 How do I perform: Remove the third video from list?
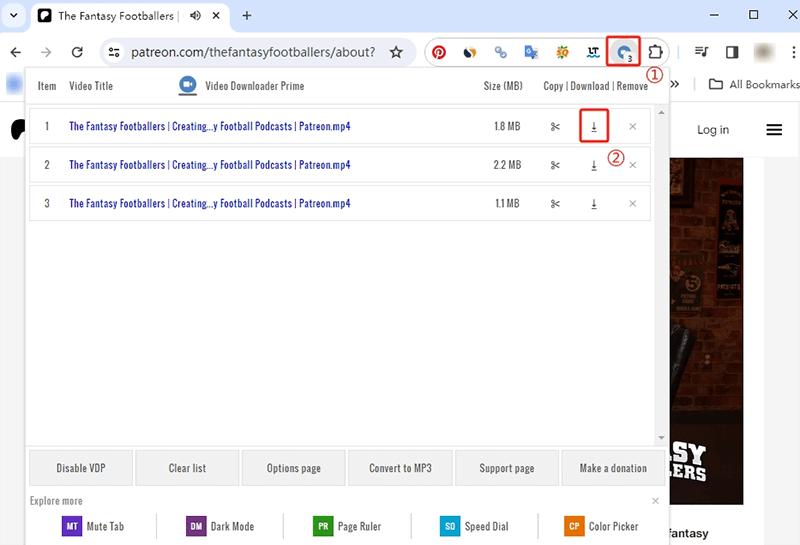point(632,204)
